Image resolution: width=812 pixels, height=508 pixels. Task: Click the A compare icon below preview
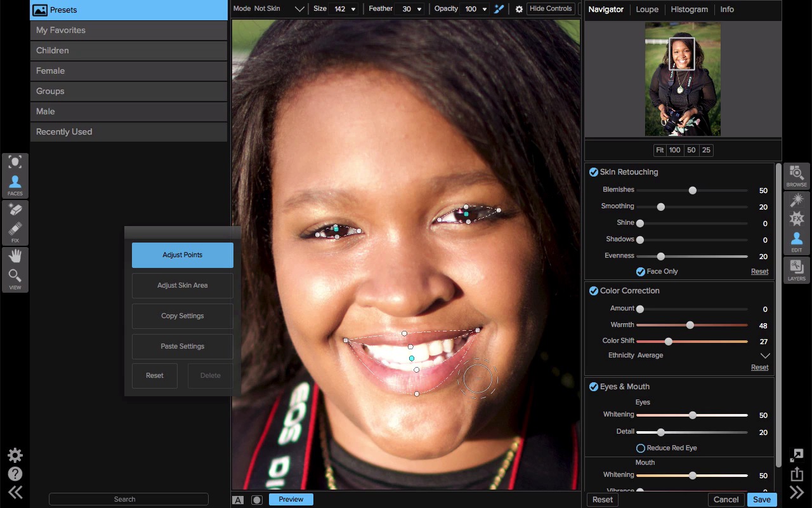[238, 500]
